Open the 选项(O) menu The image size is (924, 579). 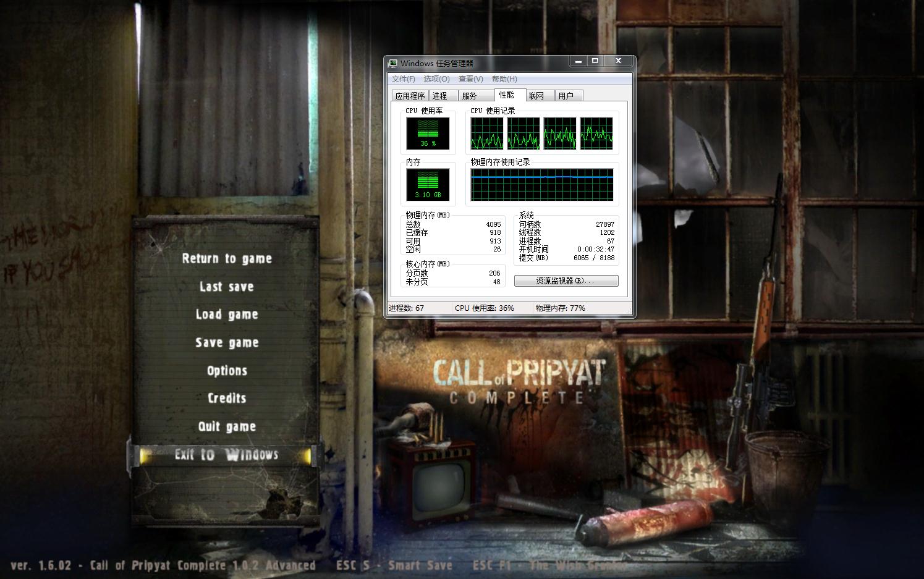[436, 79]
